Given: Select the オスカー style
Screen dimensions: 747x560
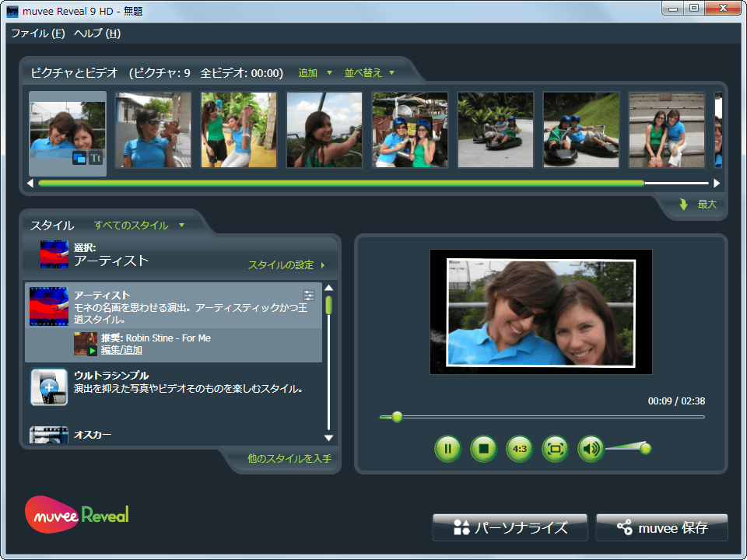Looking at the screenshot, I should [x=174, y=434].
